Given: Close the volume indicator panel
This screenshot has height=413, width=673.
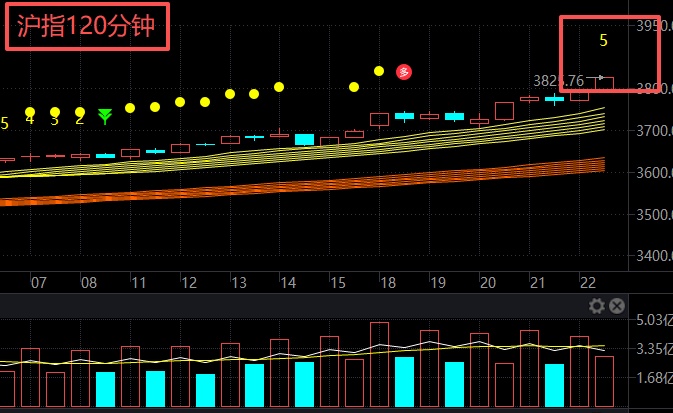Looking at the screenshot, I should [617, 307].
